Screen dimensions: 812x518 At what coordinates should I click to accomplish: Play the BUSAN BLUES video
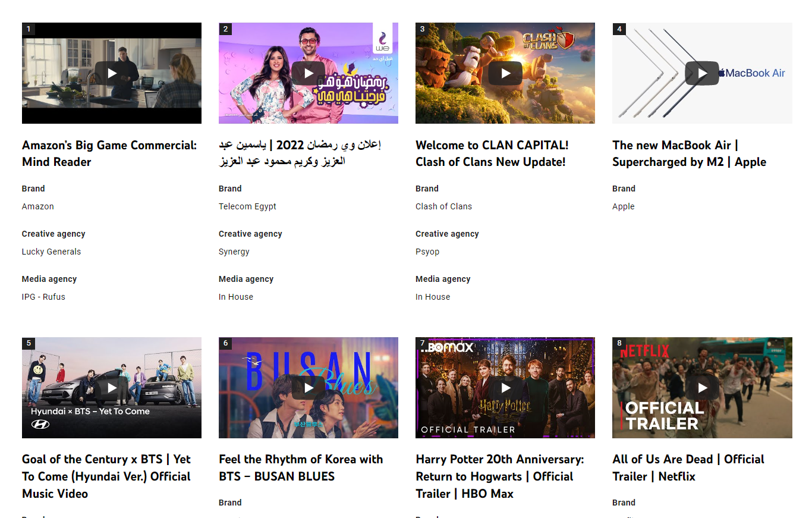point(308,388)
